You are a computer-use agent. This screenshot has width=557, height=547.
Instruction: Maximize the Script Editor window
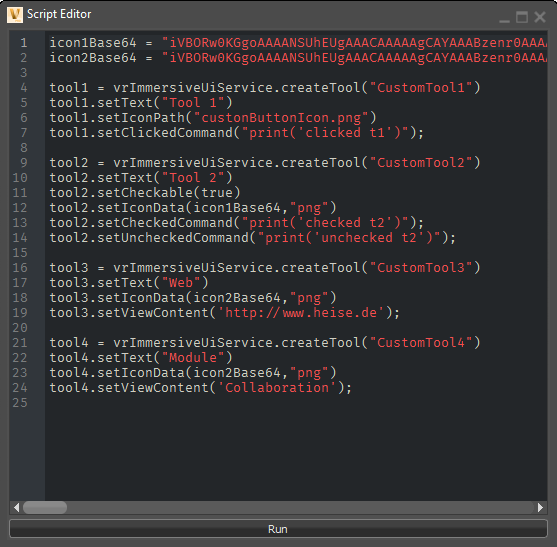[522, 17]
